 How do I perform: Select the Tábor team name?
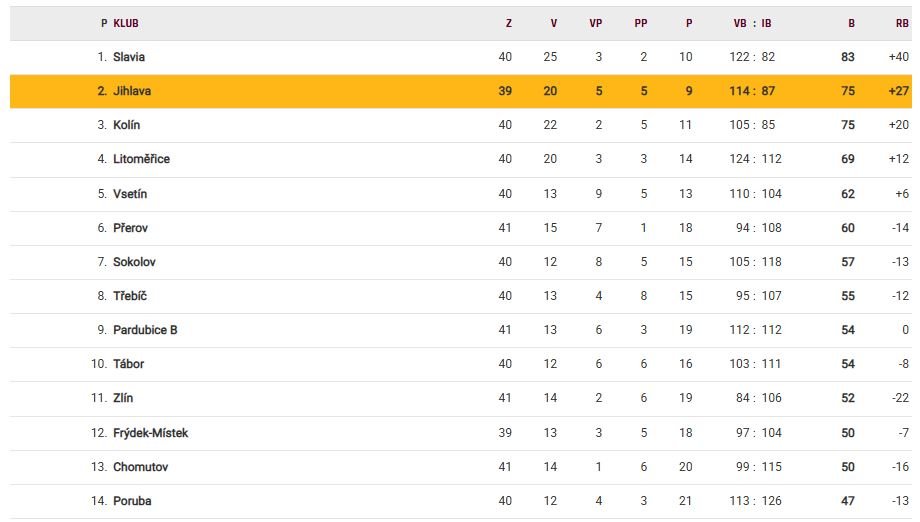point(128,364)
